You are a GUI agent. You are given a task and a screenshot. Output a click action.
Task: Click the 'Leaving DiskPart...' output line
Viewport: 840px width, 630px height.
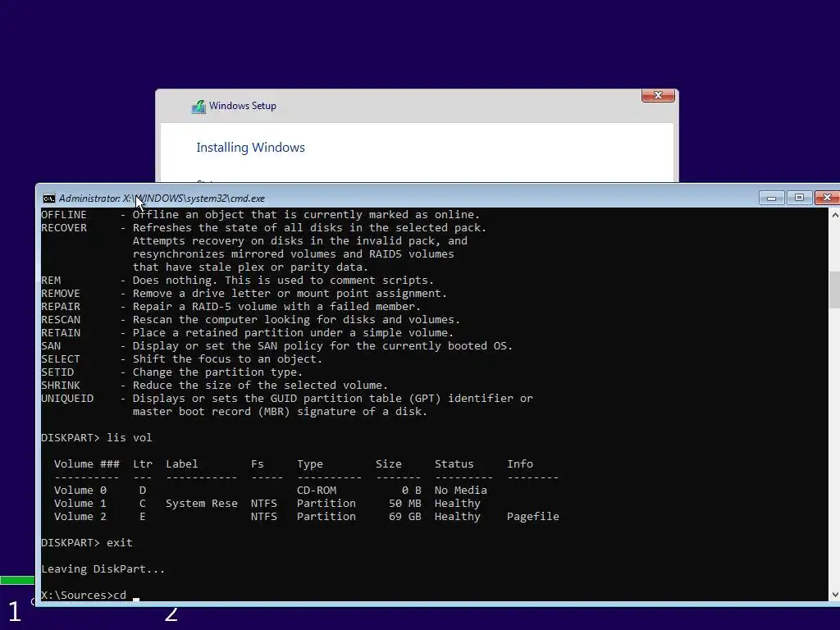[103, 569]
